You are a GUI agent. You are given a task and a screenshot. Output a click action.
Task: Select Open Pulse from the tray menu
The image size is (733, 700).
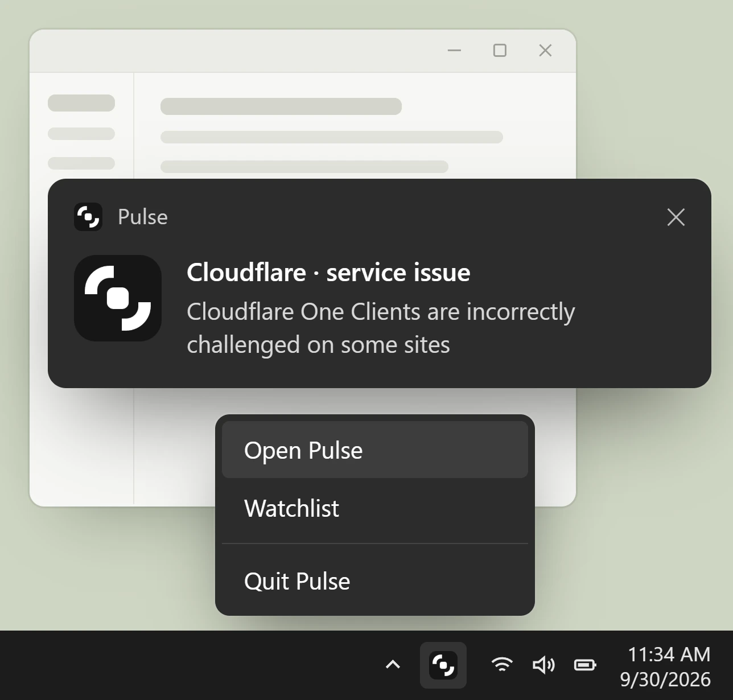click(374, 450)
